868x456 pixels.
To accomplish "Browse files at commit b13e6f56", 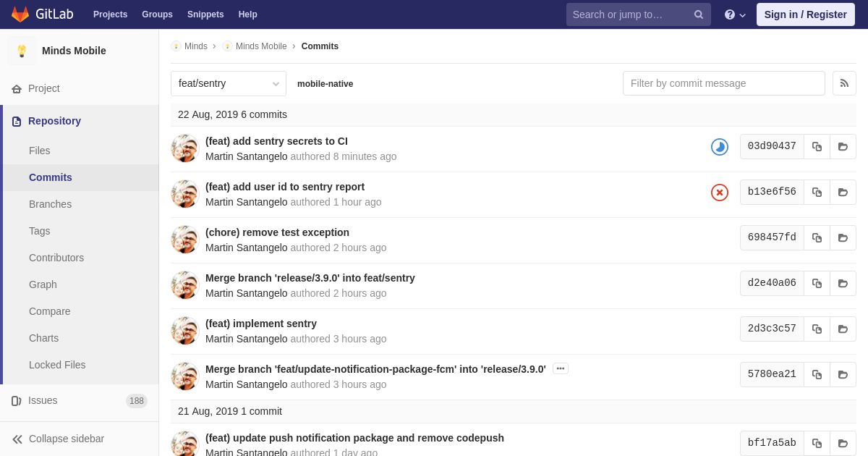I will [x=843, y=192].
